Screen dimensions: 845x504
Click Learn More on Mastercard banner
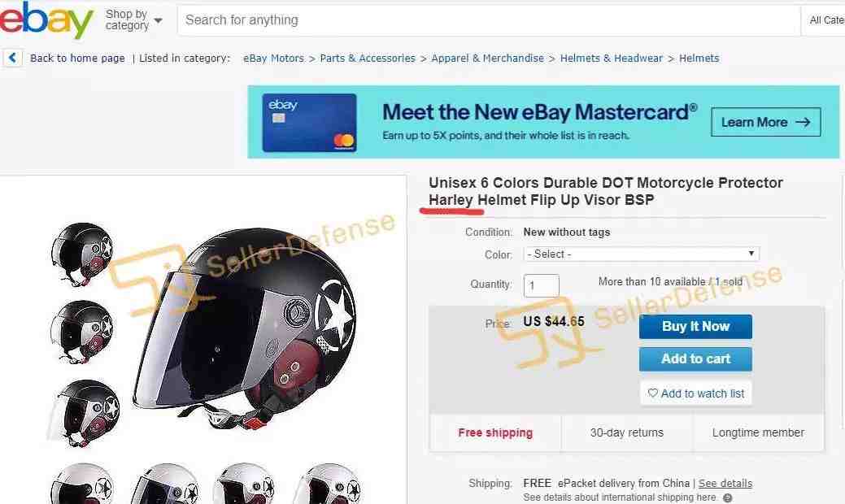(766, 122)
